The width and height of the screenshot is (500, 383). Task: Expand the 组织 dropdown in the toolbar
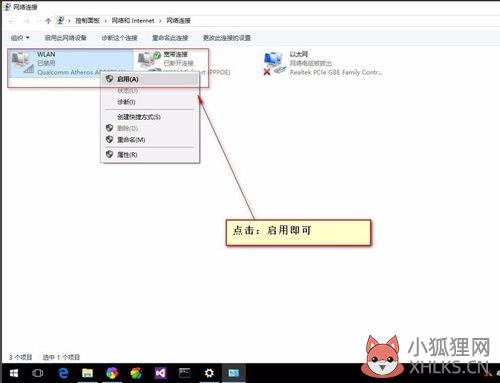20,38
